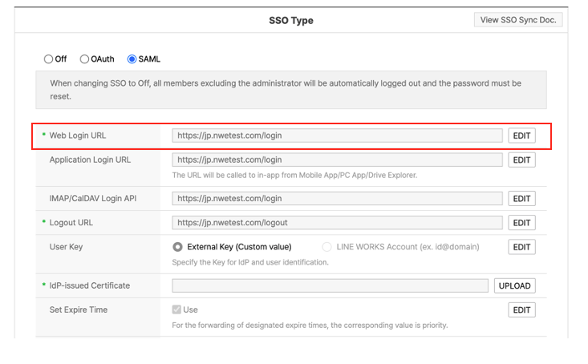Click the Application Login URL field

pyautogui.click(x=337, y=160)
